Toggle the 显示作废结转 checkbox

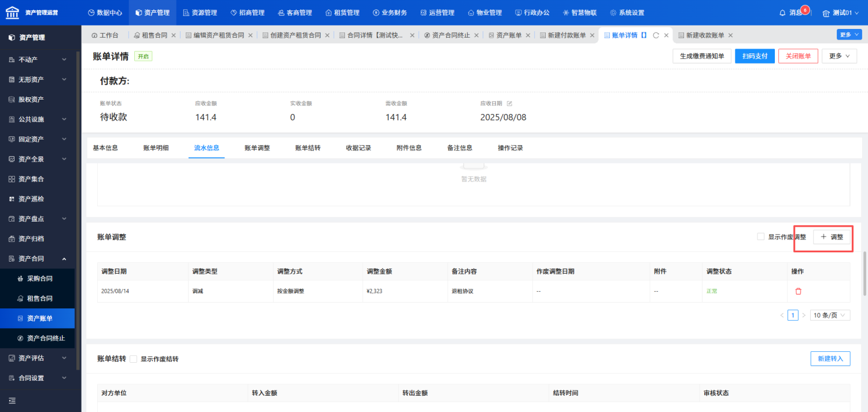[x=134, y=359]
